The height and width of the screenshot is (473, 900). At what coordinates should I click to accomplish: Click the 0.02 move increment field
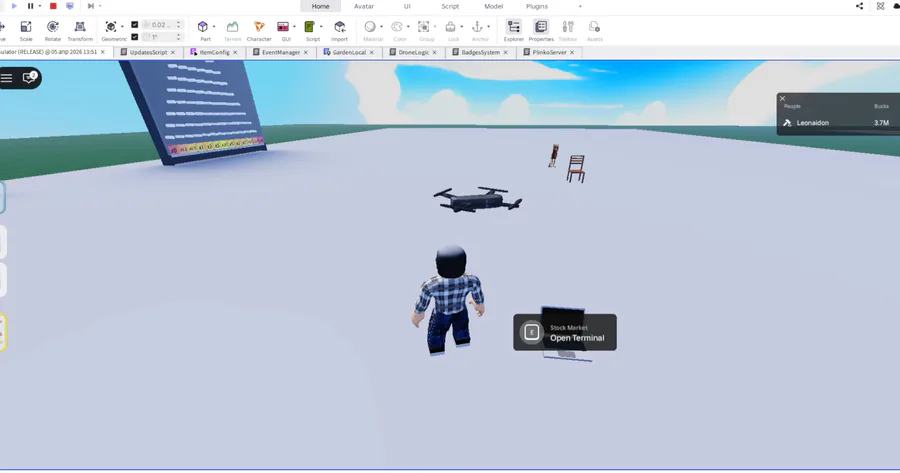tap(158, 25)
